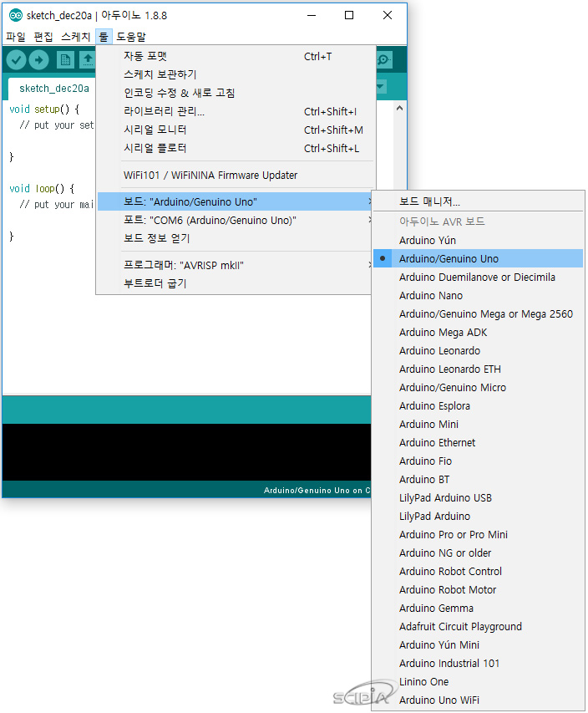Select Arduino Mini board
Screen dimensions: 588x713
[478, 425]
